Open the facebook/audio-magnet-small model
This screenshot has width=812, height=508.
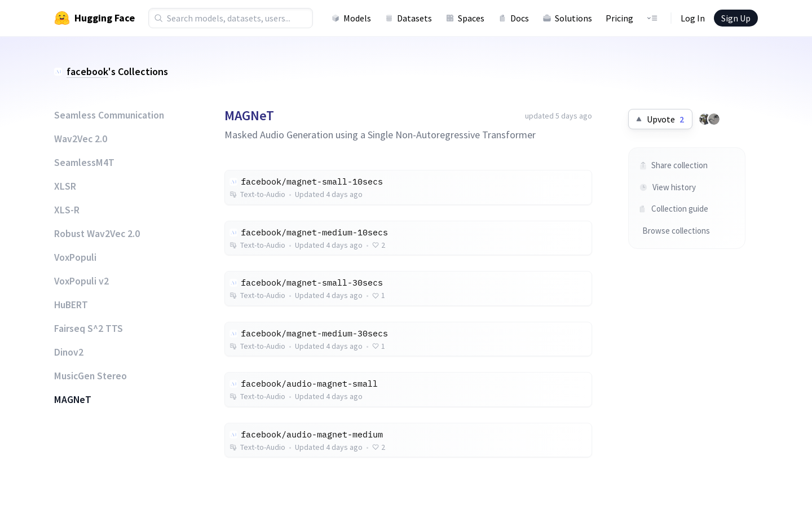pos(309,384)
